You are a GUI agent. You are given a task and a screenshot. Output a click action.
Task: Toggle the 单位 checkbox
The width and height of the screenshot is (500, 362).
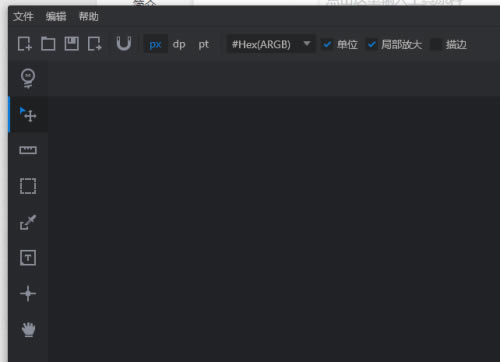pos(327,44)
